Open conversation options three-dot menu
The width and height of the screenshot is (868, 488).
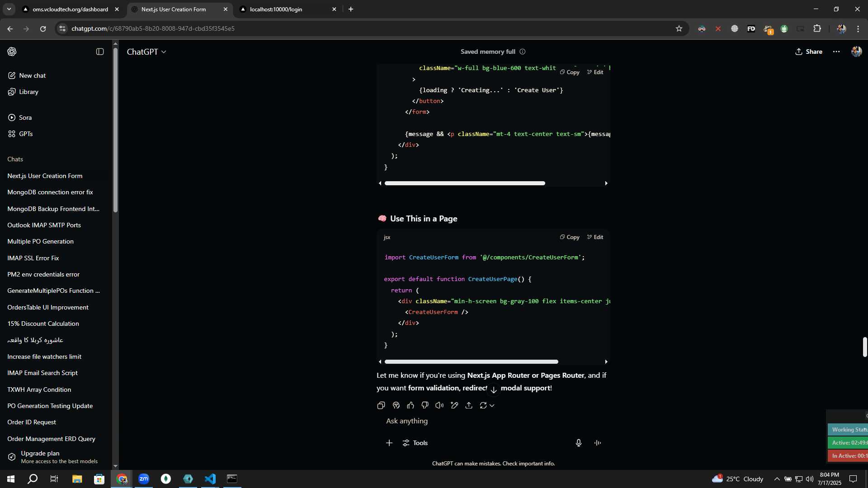pyautogui.click(x=836, y=52)
